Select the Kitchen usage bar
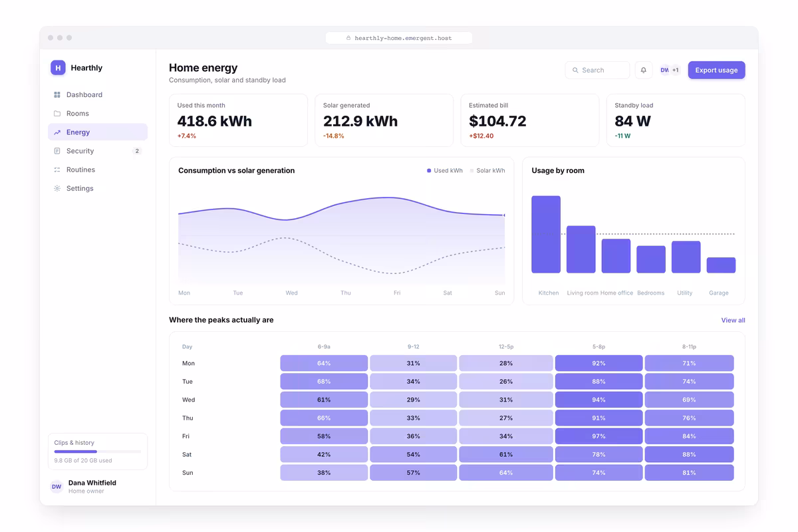This screenshot has width=798, height=532. click(x=546, y=234)
